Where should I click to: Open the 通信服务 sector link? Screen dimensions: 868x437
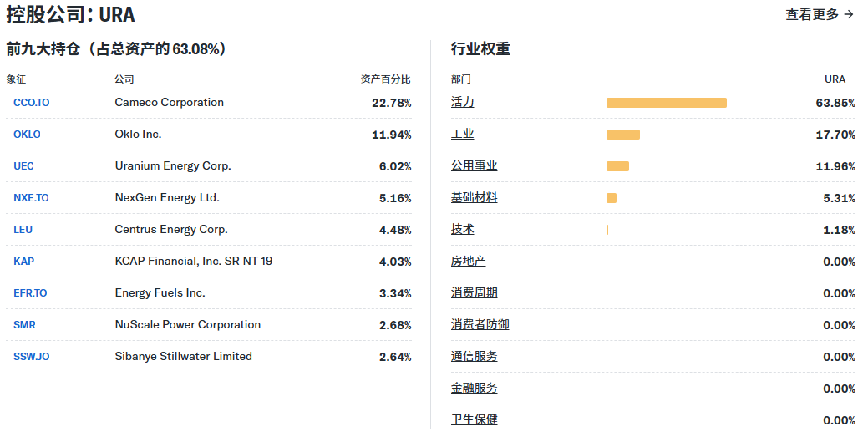coord(474,357)
